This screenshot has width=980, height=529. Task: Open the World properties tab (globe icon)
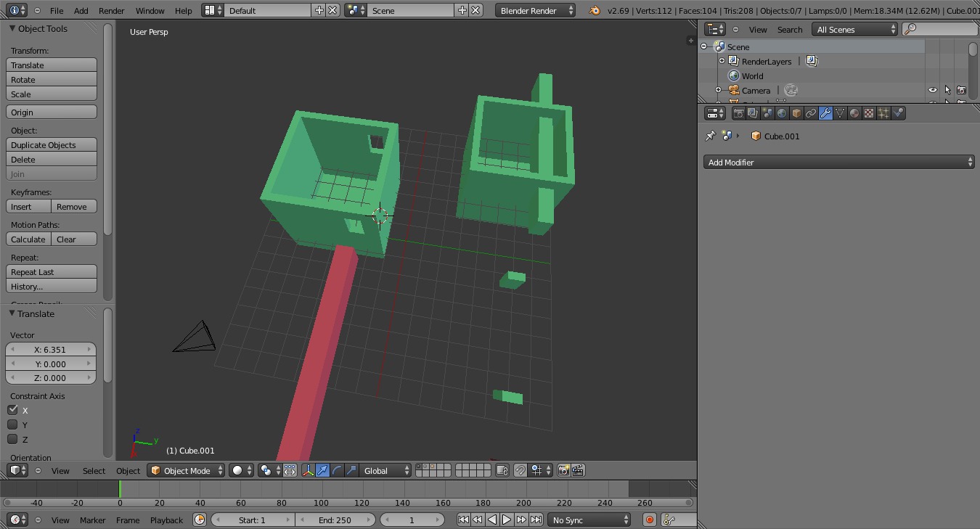click(782, 113)
